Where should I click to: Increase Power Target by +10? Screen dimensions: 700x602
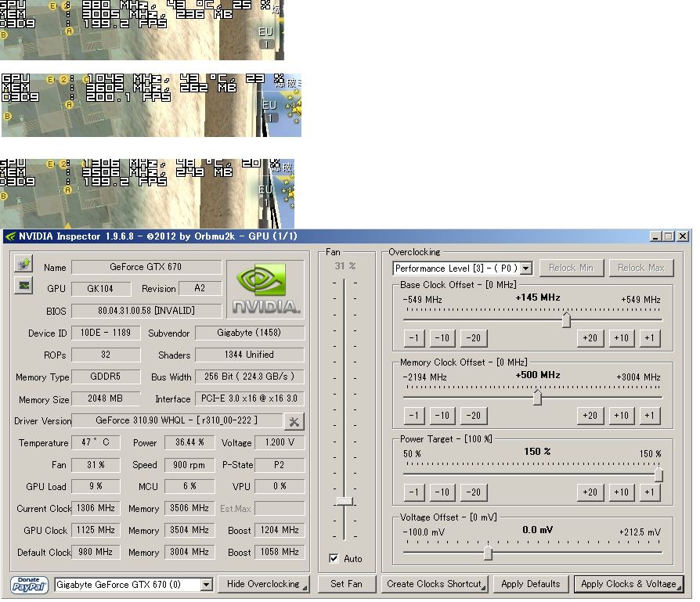tap(622, 492)
